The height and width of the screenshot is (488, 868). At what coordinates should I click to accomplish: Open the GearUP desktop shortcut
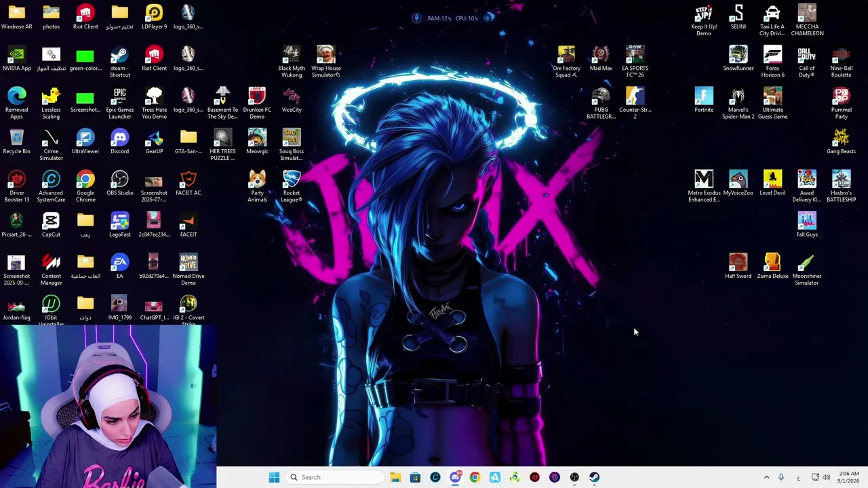[154, 142]
